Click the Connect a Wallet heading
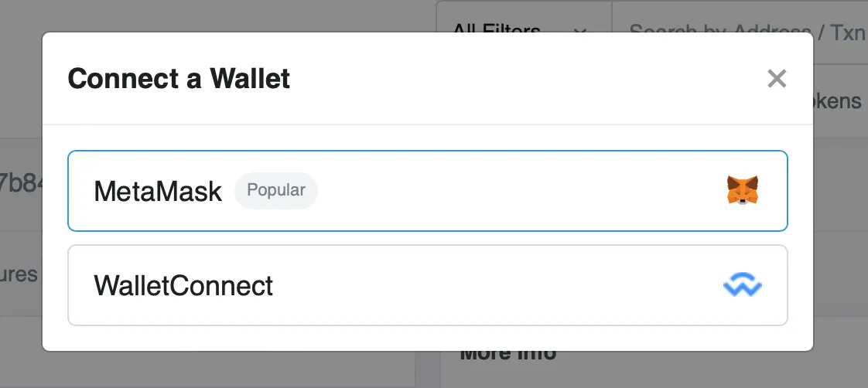 coord(179,78)
